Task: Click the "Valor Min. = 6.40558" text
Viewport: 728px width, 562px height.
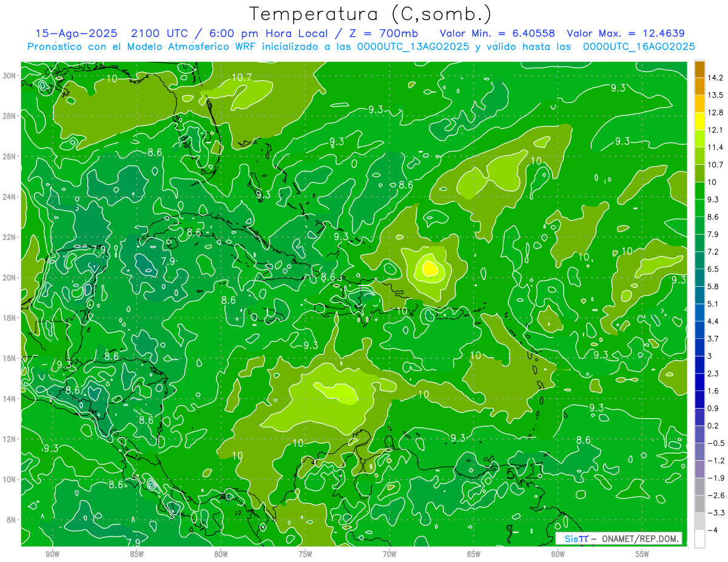Action: click(x=497, y=33)
